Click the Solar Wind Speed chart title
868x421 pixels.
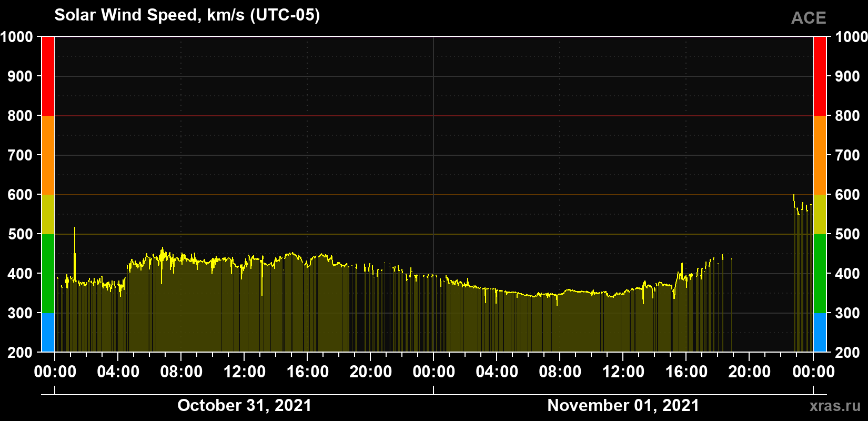click(x=187, y=15)
